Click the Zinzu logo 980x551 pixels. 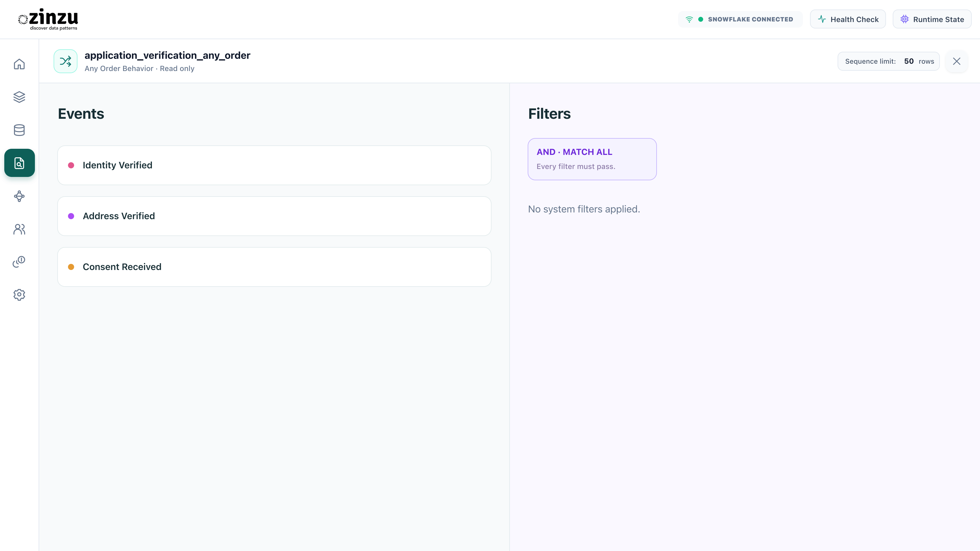coord(48,19)
